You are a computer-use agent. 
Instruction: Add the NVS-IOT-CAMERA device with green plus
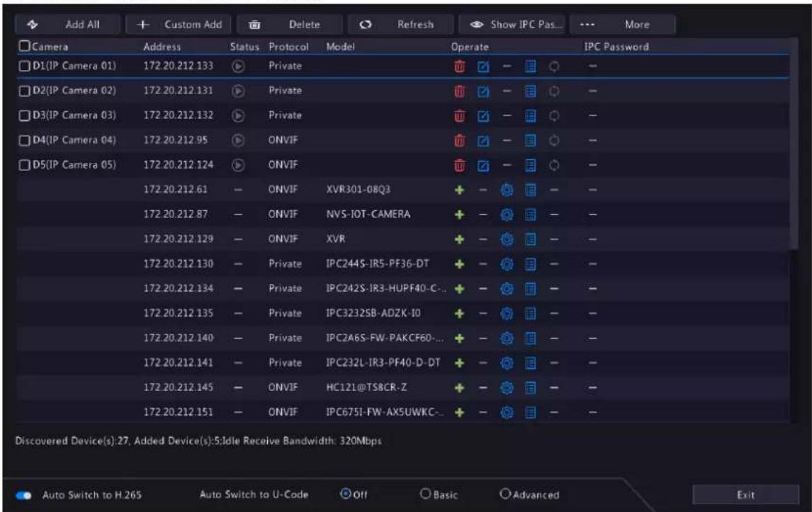pyautogui.click(x=459, y=215)
